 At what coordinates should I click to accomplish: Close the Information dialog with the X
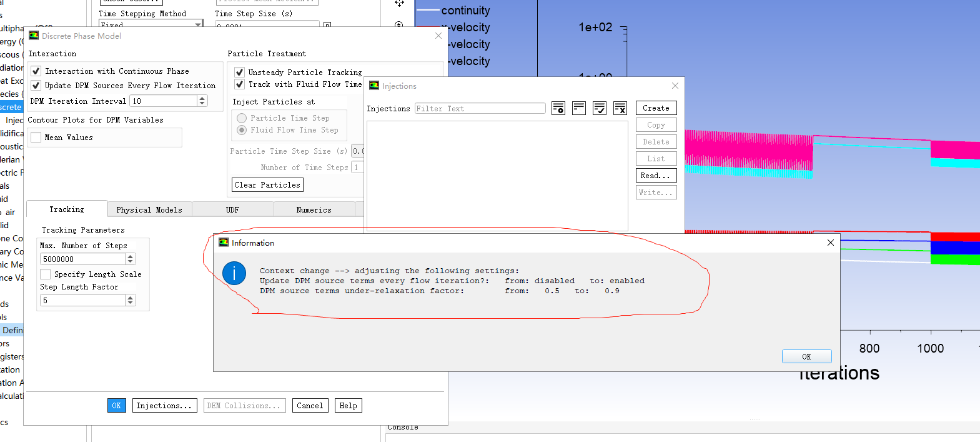pos(830,243)
